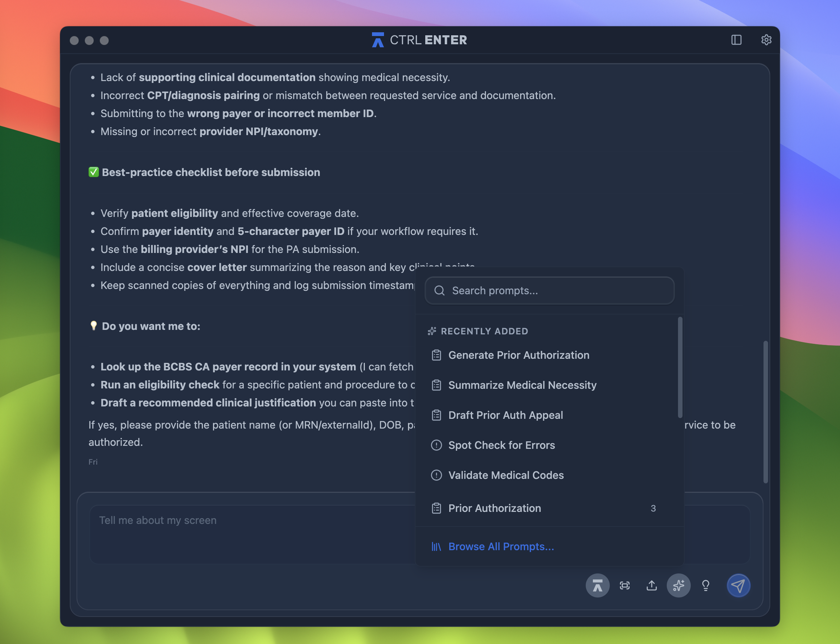Click the Ctrl Enter logo button in toolbar
Screen dimensions: 840x644
coord(597,585)
